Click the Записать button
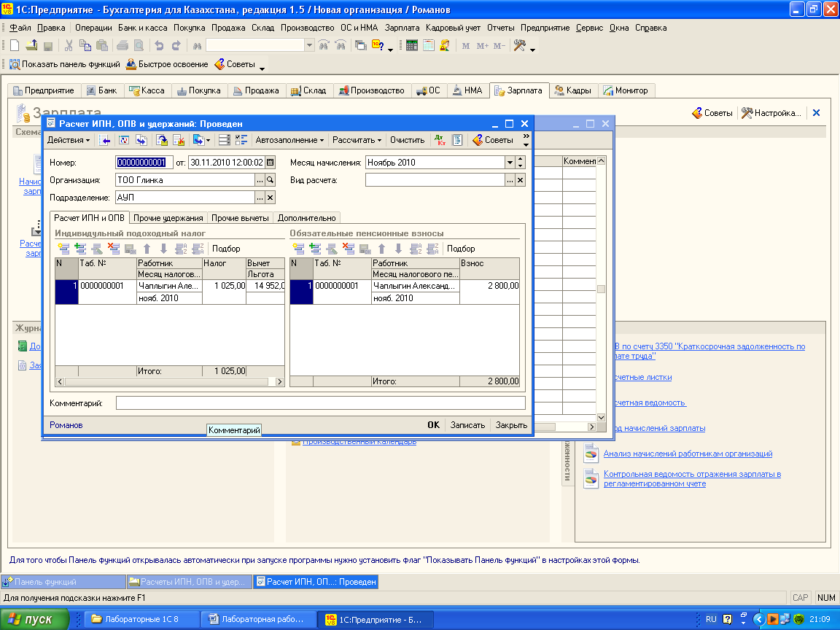The image size is (840, 630). click(467, 425)
